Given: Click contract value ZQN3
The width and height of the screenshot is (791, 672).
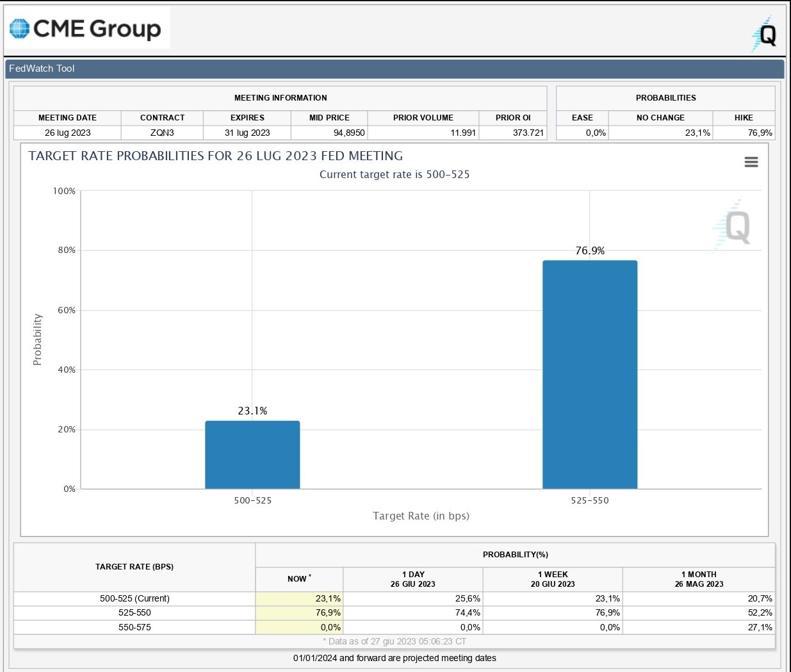Looking at the screenshot, I should [x=162, y=133].
